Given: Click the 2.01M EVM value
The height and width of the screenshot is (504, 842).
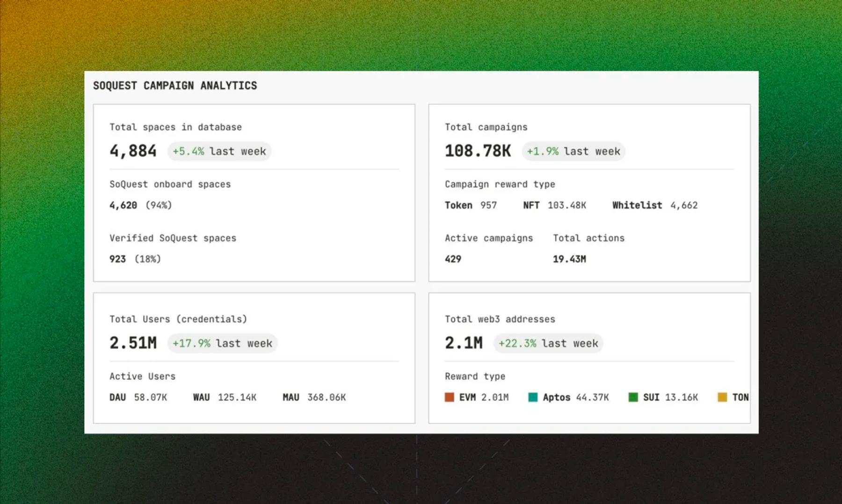Looking at the screenshot, I should tap(495, 397).
